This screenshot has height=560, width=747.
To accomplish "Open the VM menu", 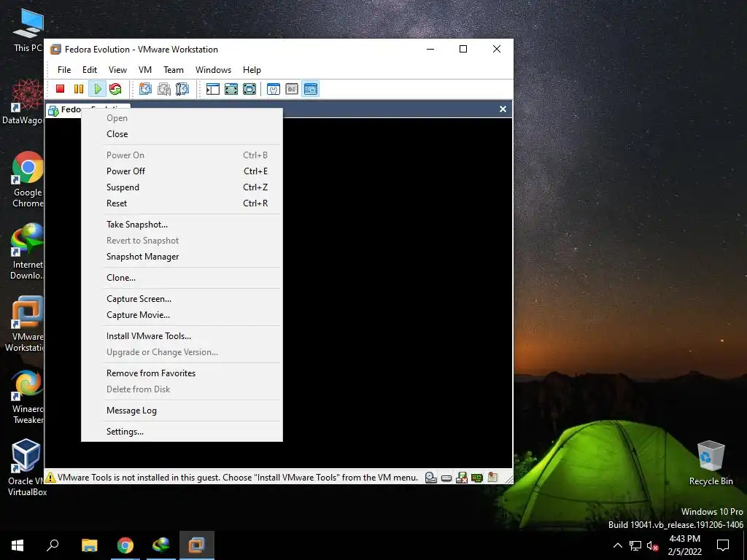I will [x=145, y=70].
